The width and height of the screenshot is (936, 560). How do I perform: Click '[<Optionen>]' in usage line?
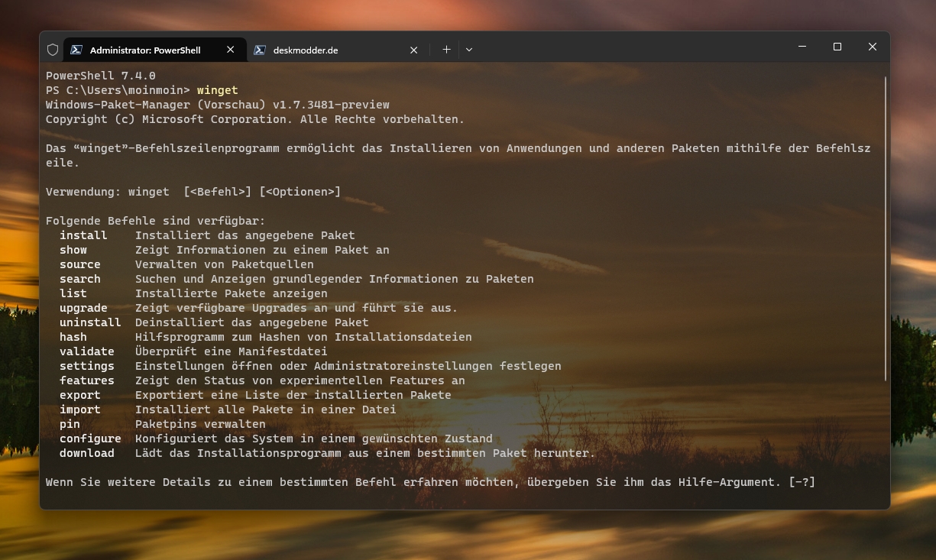pos(300,192)
